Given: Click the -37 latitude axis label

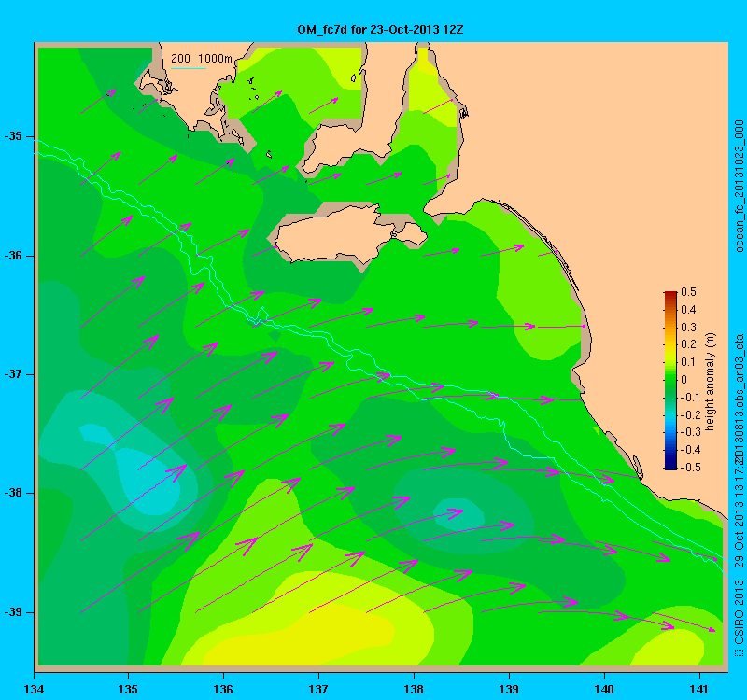Looking at the screenshot, I should [13, 374].
